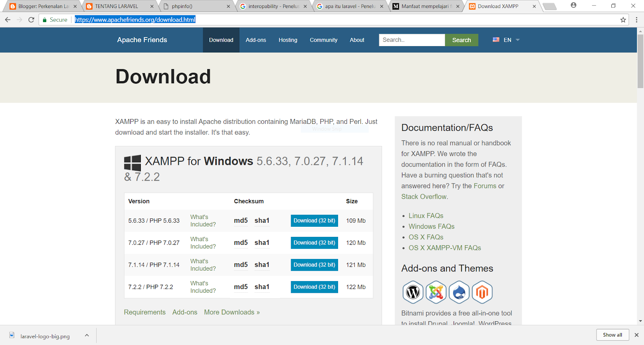Open the Joomla add-on icon
Screen dimensions: 644x345
[436, 292]
